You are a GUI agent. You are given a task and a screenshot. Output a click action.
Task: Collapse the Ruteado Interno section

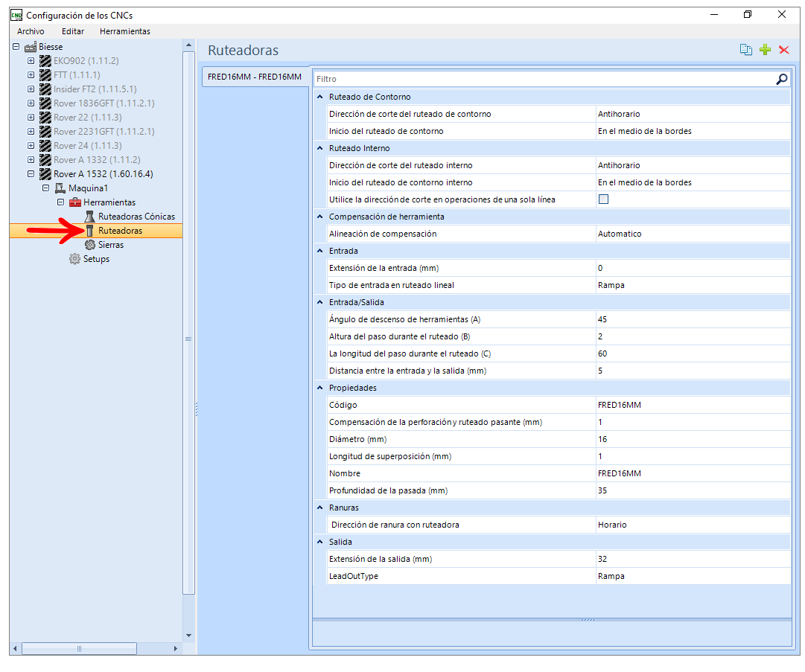click(x=320, y=148)
